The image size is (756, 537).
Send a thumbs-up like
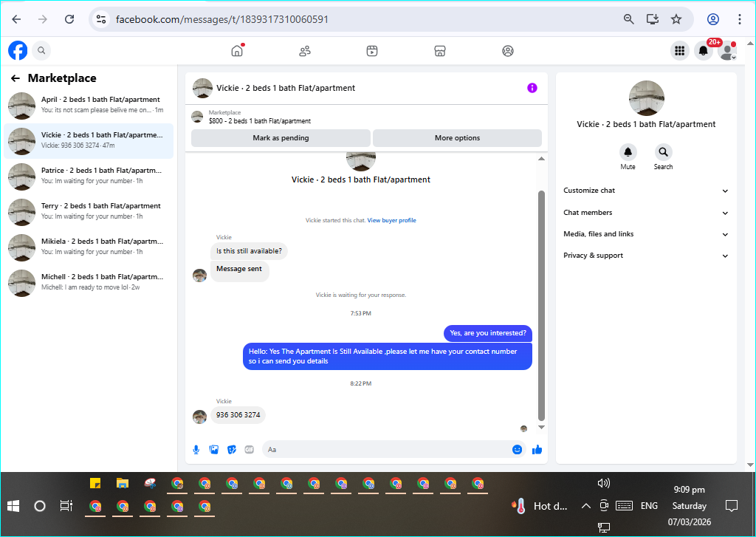[537, 450]
